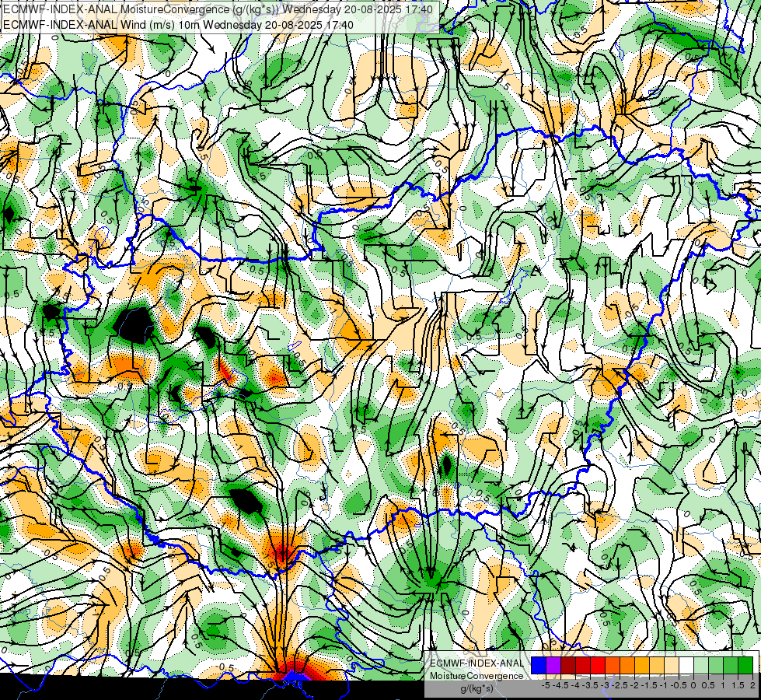
Task: Pick the bright red swatch, -3.5 to -3
Action: 598,665
